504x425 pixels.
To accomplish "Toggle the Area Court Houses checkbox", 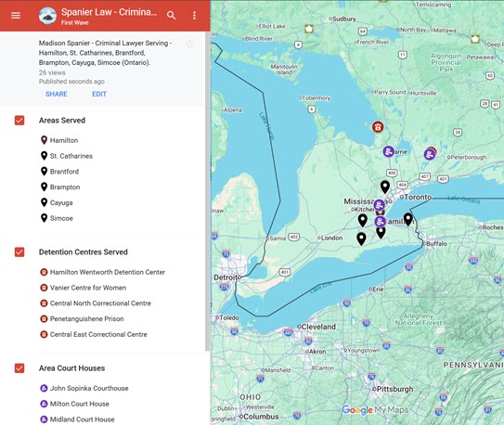I will tap(19, 368).
